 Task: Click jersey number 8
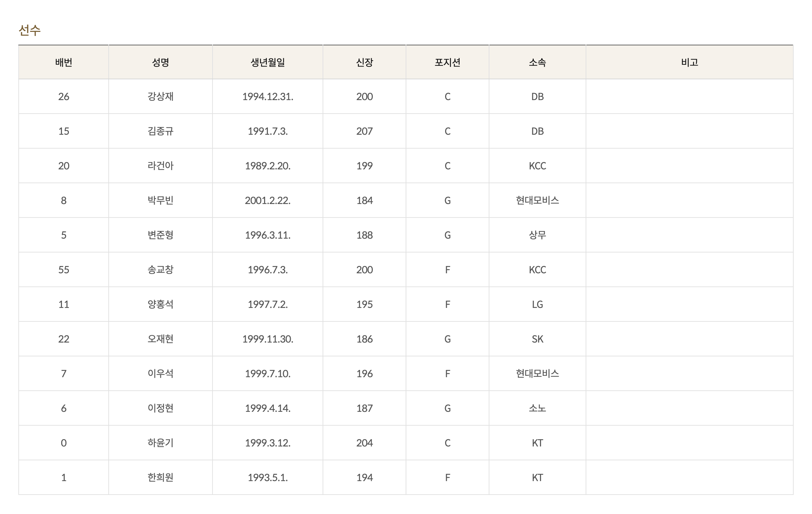[64, 201]
